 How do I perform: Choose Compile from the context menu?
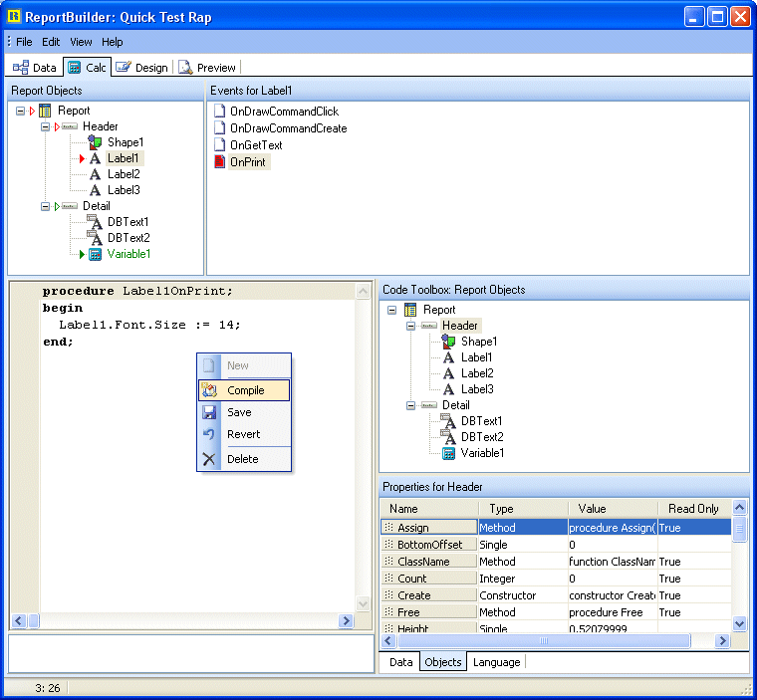tap(244, 390)
